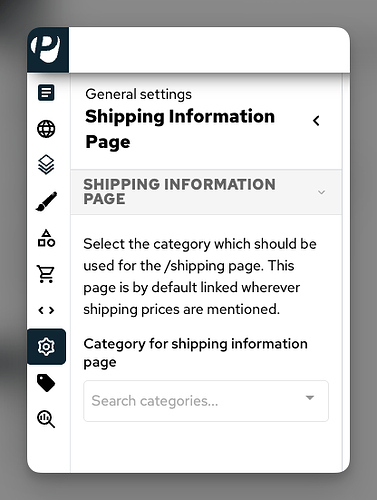
Task: Open the globe domains icon
Action: click(46, 129)
